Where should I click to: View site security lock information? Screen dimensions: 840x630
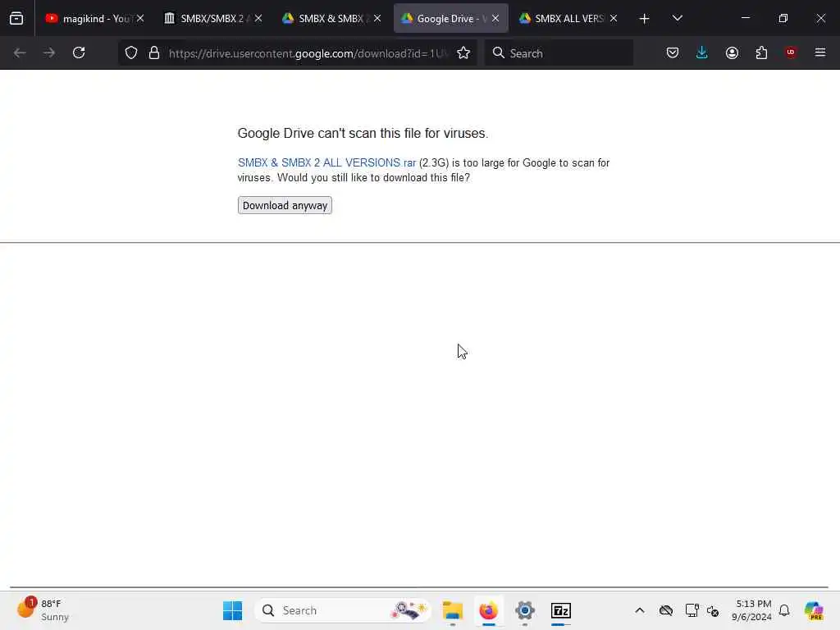(154, 52)
